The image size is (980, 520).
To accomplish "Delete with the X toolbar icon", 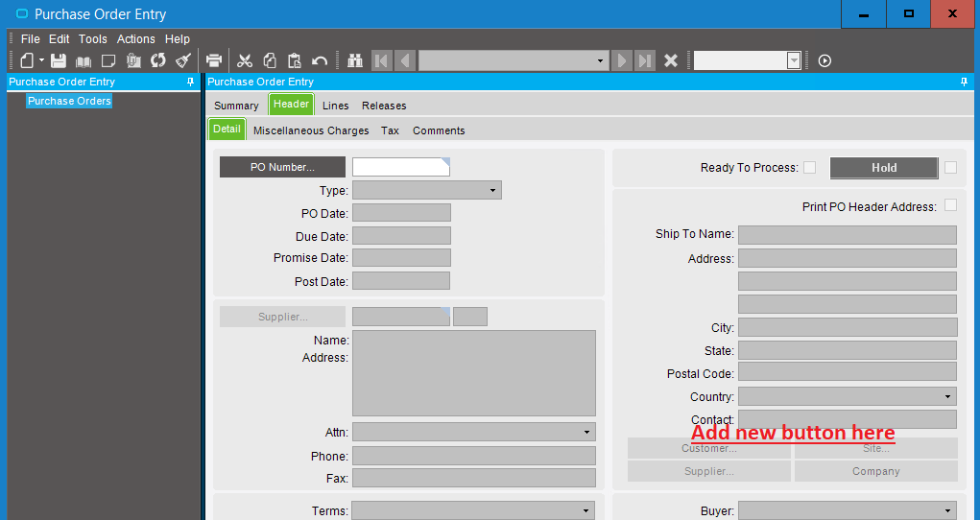I will coord(671,60).
